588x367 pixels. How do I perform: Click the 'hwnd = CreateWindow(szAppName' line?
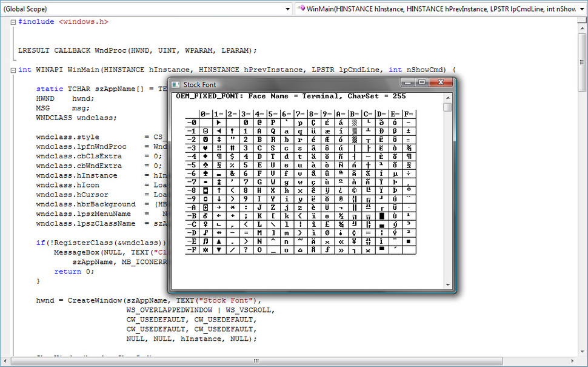(x=149, y=301)
